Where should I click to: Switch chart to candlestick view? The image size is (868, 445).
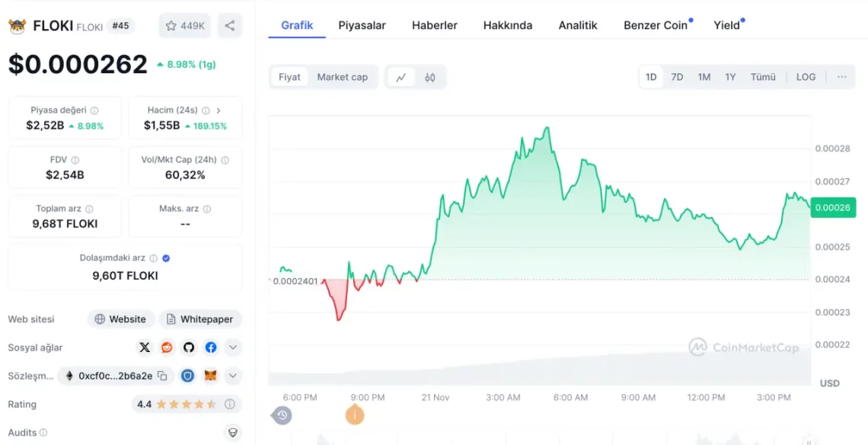430,76
